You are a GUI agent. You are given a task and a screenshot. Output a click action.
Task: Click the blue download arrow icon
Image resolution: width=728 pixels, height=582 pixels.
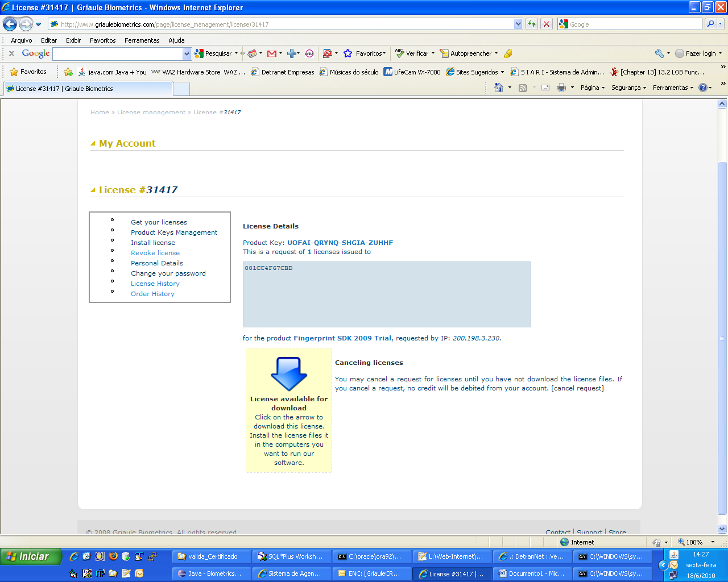pyautogui.click(x=289, y=373)
